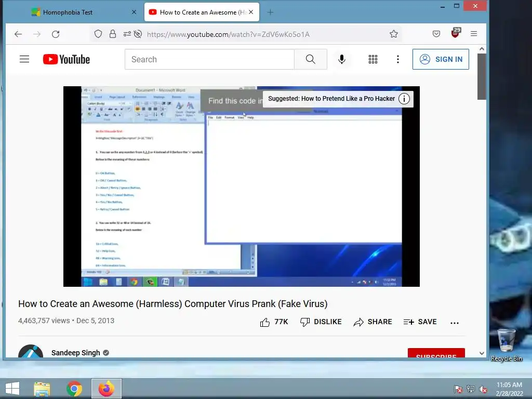This screenshot has height=399, width=532.
Task: Open YouTube settings three-dot menu
Action: click(398, 59)
